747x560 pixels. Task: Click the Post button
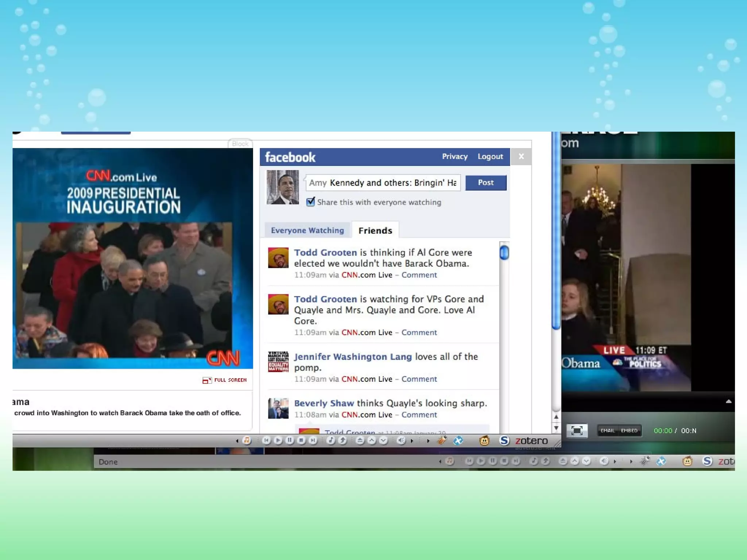click(x=485, y=183)
